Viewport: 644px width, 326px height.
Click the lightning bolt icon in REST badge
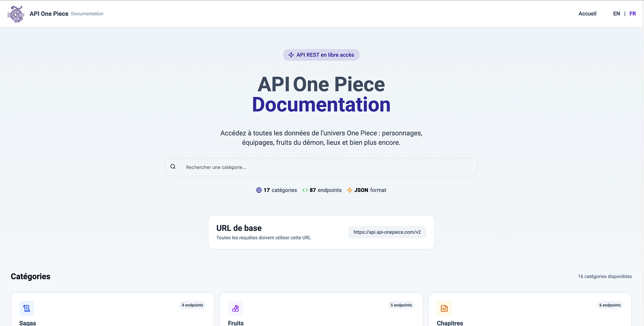click(291, 55)
